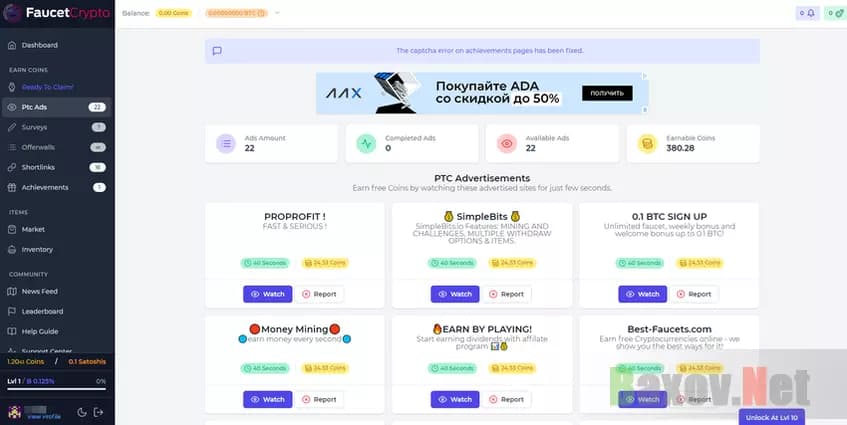The width and height of the screenshot is (847, 425).
Task: Click the user avatar in the sidebar
Action: coord(14,412)
